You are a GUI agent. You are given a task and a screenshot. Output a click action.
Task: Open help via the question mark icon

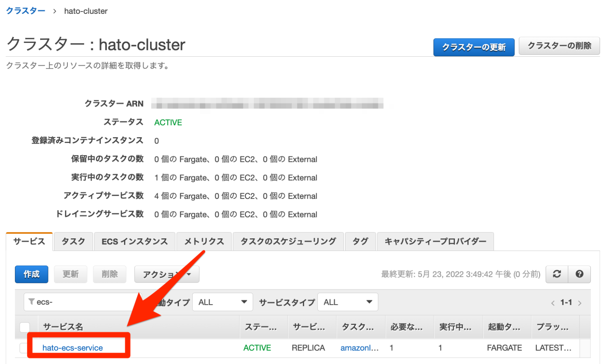[580, 274]
